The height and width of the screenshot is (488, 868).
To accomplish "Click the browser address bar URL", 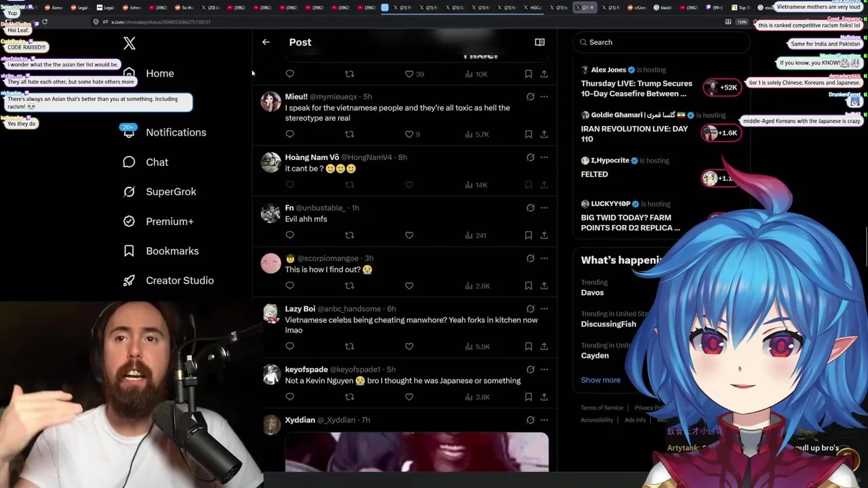I will pyautogui.click(x=161, y=22).
